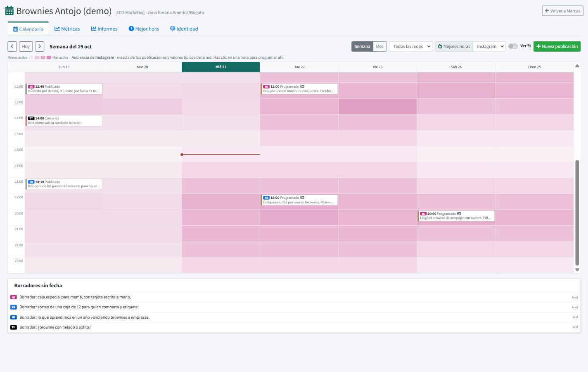Click the TikTok badge on 14:00 Con error post
This screenshot has height=372, width=588.
31,119
